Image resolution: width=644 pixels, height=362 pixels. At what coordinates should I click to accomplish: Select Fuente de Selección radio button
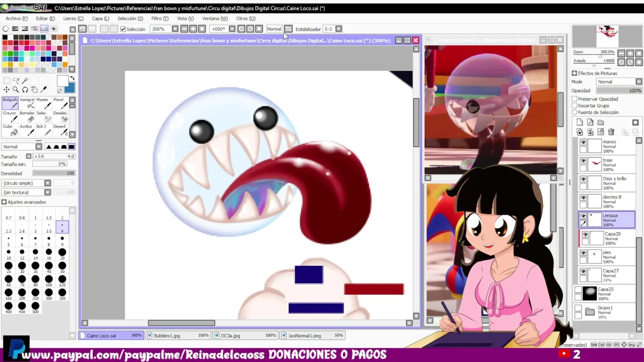pyautogui.click(x=574, y=112)
